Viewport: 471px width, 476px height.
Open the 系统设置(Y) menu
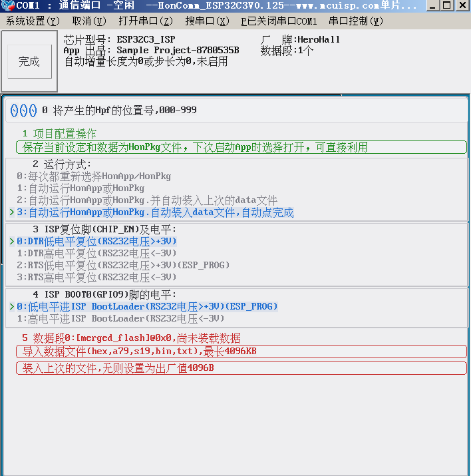pos(33,21)
